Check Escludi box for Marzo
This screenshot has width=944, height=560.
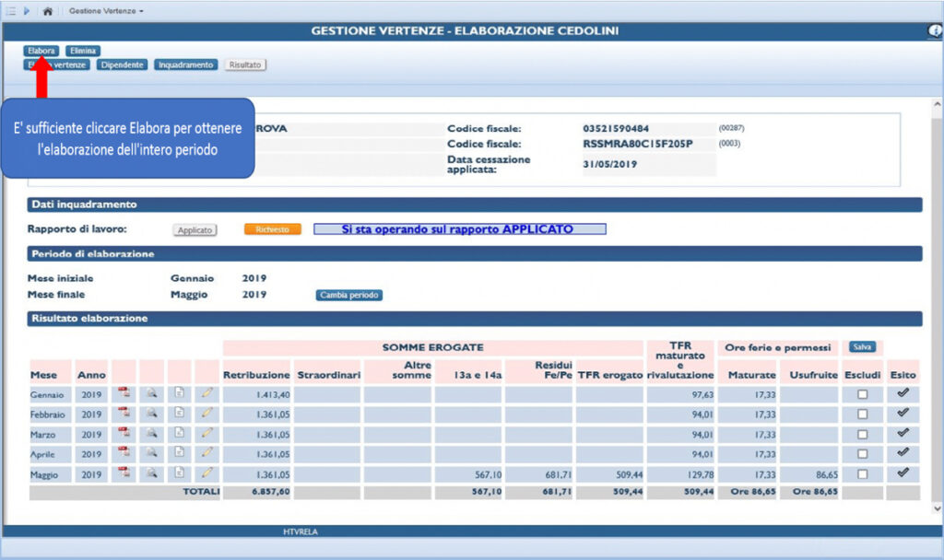tap(863, 435)
